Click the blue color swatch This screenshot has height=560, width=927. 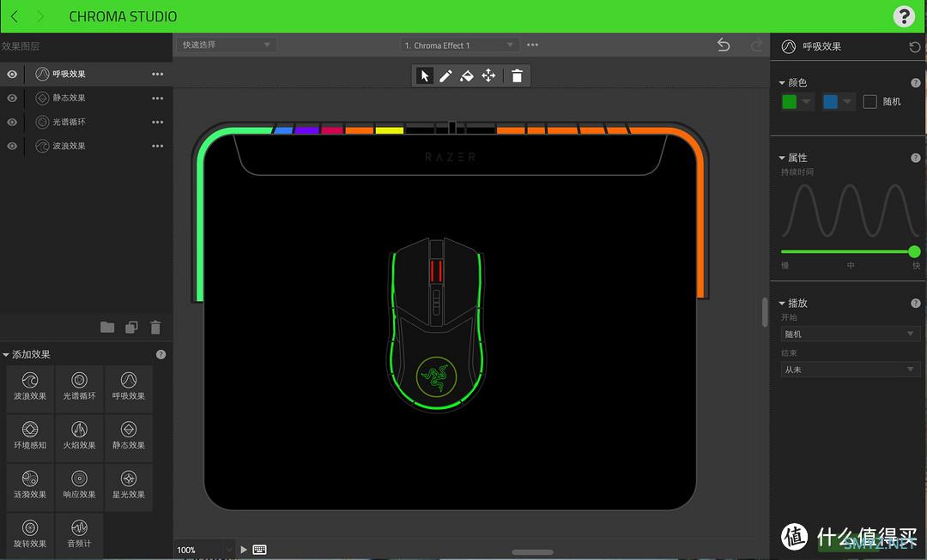[x=830, y=101]
